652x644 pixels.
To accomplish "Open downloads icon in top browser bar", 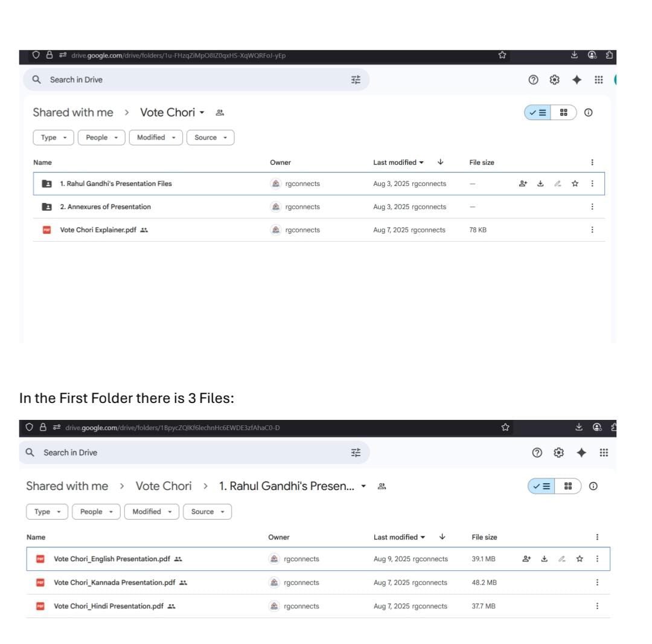I will 574,55.
